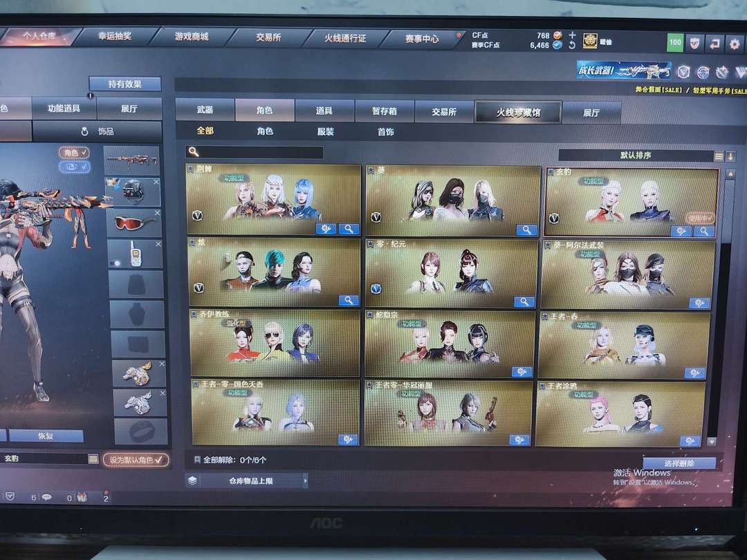Click the 选择删除 button
Viewport: 747px width, 560px height.
679,463
